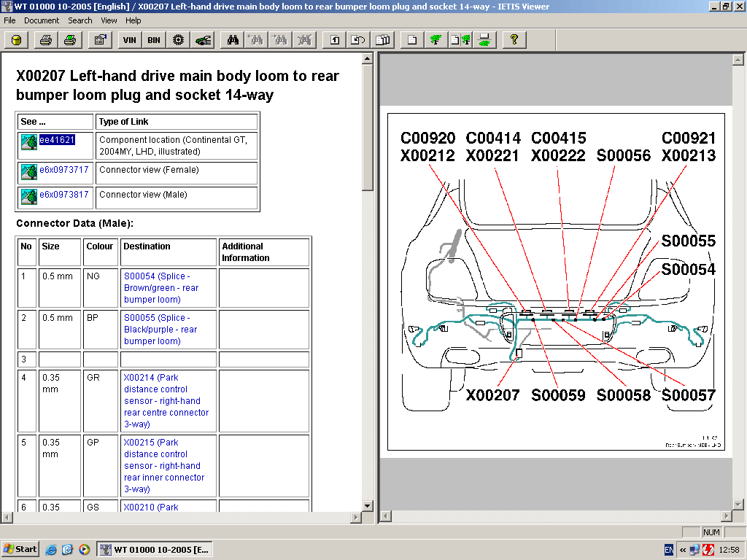Follow the X00215 right-hand rear inner link

coord(164,465)
